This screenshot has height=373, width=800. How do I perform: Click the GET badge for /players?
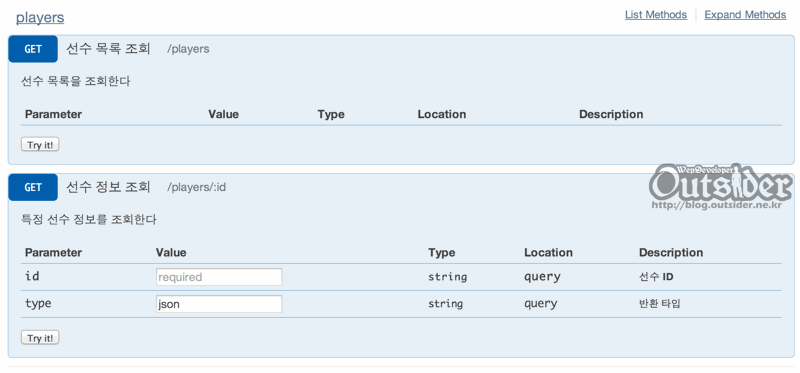point(33,49)
